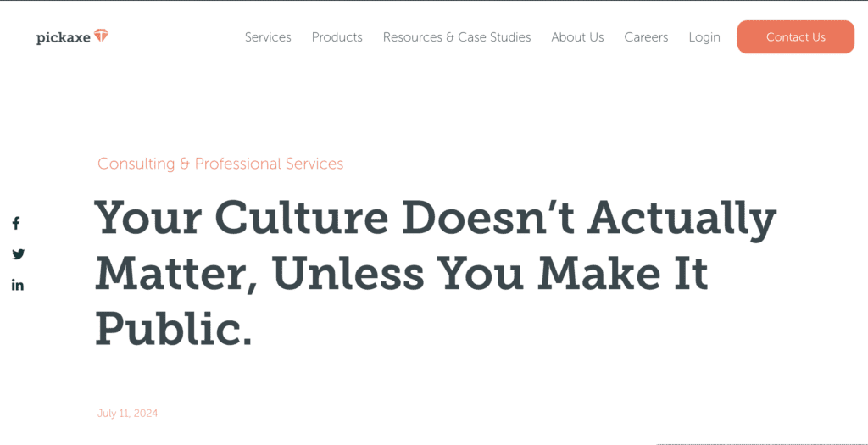Click the July 11, 2024 date
Image resolution: width=868 pixels, height=445 pixels.
point(127,414)
